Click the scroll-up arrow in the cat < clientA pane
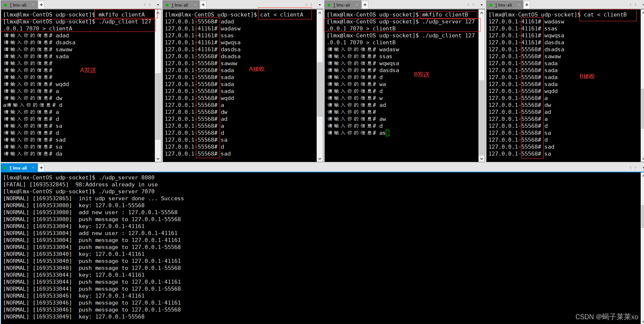644x324 pixels. [x=320, y=13]
